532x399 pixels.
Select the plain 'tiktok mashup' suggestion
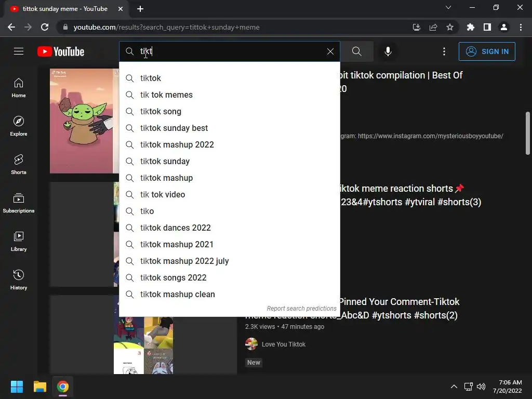[x=229, y=178]
